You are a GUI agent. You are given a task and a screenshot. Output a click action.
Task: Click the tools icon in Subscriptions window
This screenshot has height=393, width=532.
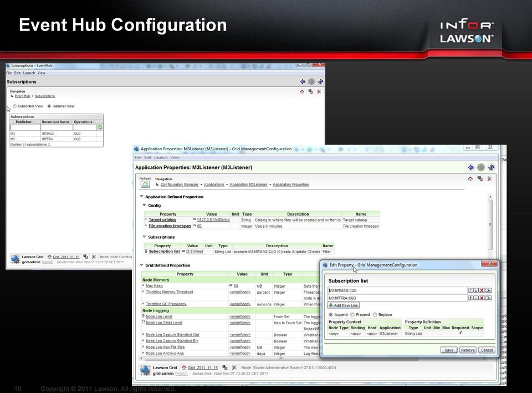[319, 91]
